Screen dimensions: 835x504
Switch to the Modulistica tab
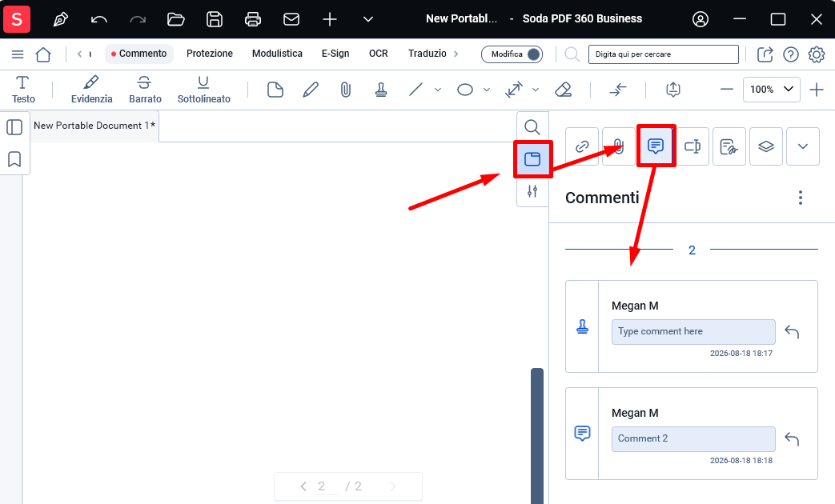(277, 54)
